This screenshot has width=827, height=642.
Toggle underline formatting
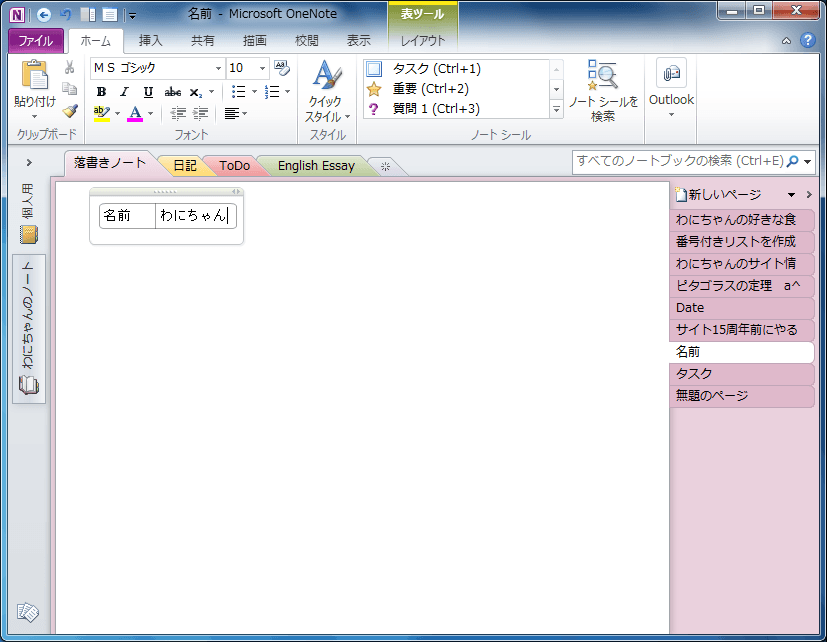148,92
